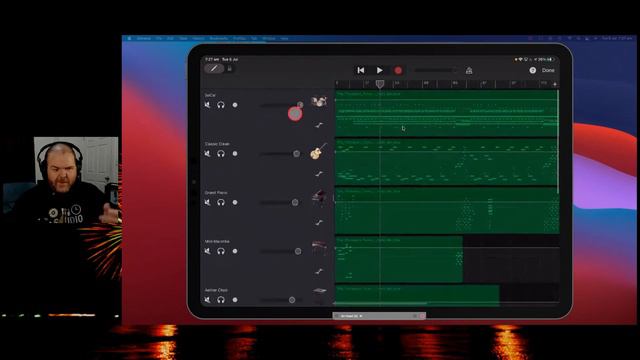
Task: Click the Classic Clean track name label
Action: click(217, 144)
